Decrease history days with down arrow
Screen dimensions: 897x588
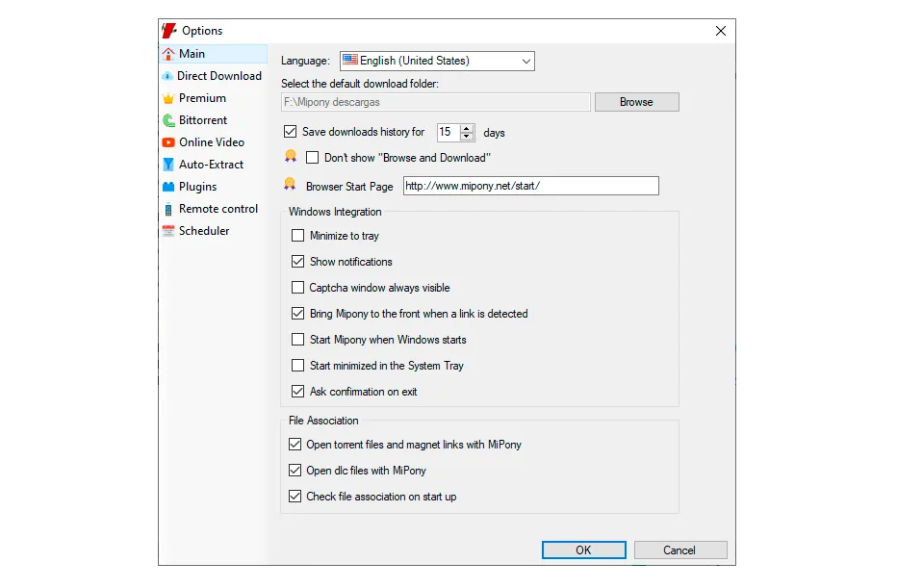[x=467, y=136]
